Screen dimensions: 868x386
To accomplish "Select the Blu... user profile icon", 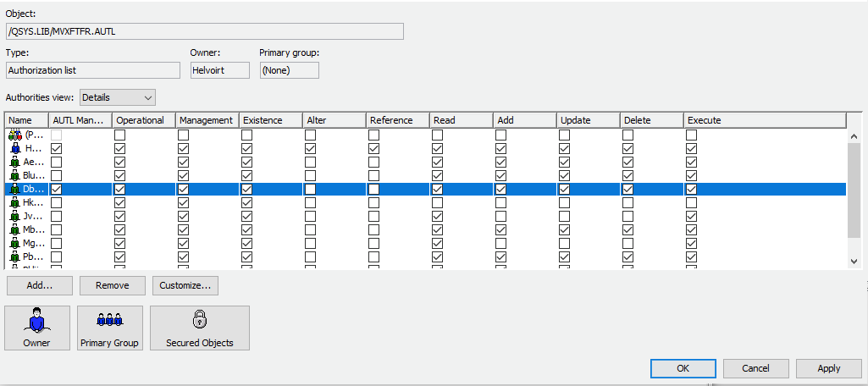I will click(14, 175).
